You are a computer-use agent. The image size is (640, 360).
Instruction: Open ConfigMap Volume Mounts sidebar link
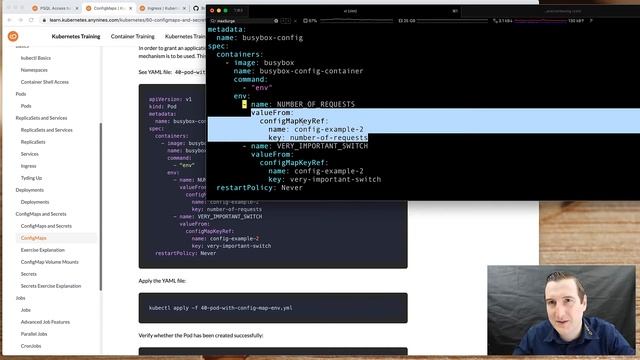coord(50,262)
